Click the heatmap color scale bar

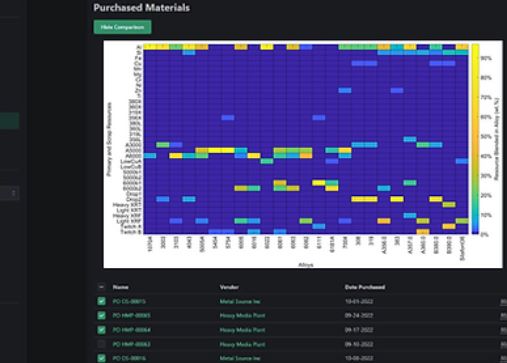(x=475, y=139)
